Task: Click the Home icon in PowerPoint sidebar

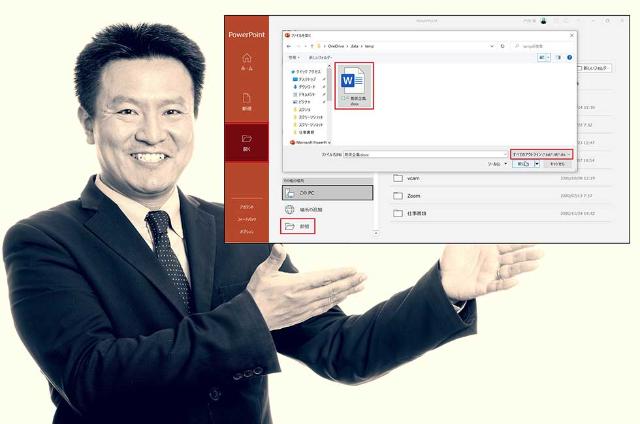Action: tap(246, 60)
